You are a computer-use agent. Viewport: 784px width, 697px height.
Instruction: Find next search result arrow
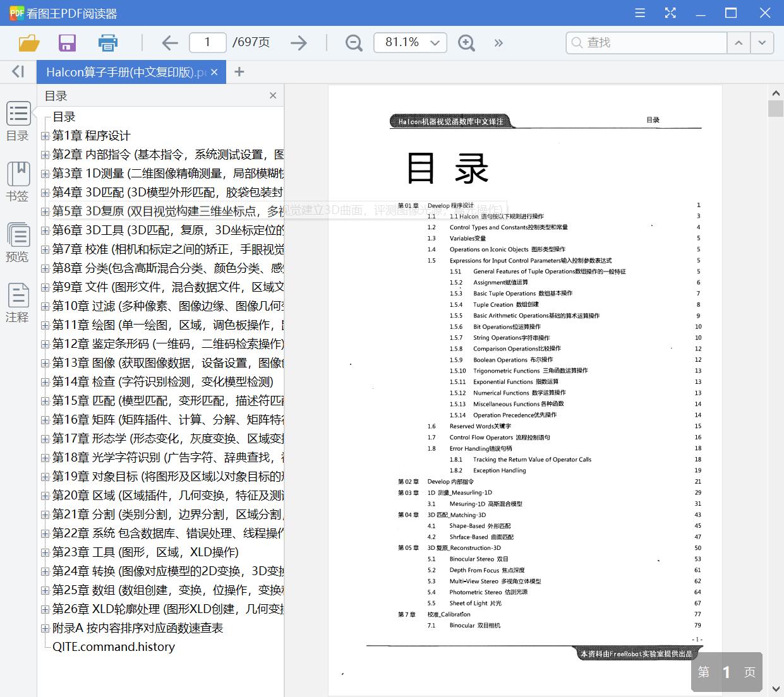[762, 43]
